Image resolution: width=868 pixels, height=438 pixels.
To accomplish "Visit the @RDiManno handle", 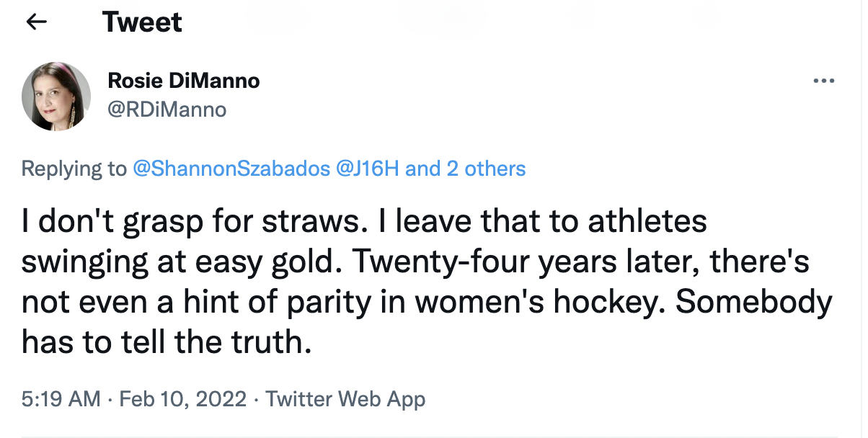I will pos(167,109).
